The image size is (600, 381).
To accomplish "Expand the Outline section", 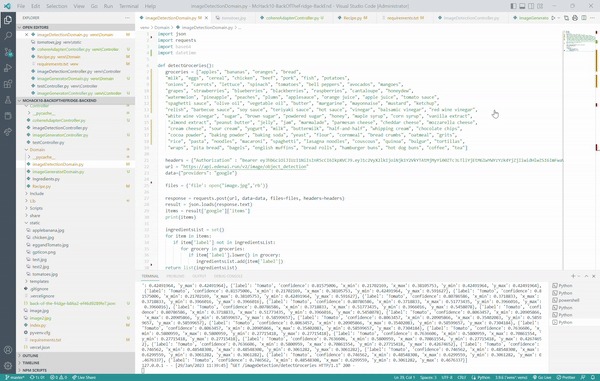I will coord(76,355).
